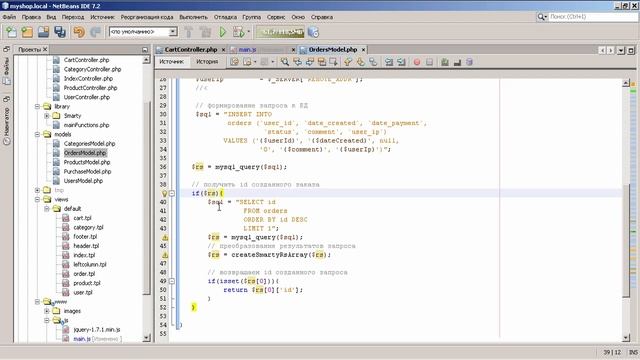Click the lightbulb hint icon on line 39
The height and width of the screenshot is (360, 640).
coord(164,193)
